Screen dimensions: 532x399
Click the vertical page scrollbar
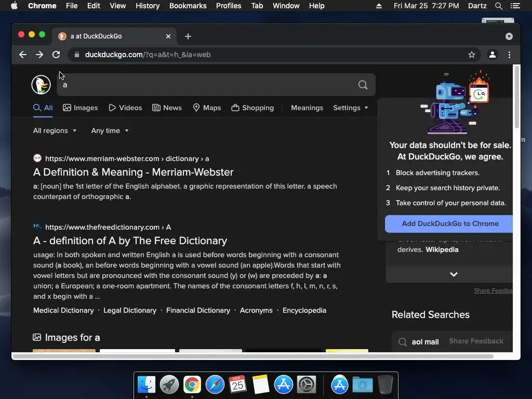click(x=517, y=97)
